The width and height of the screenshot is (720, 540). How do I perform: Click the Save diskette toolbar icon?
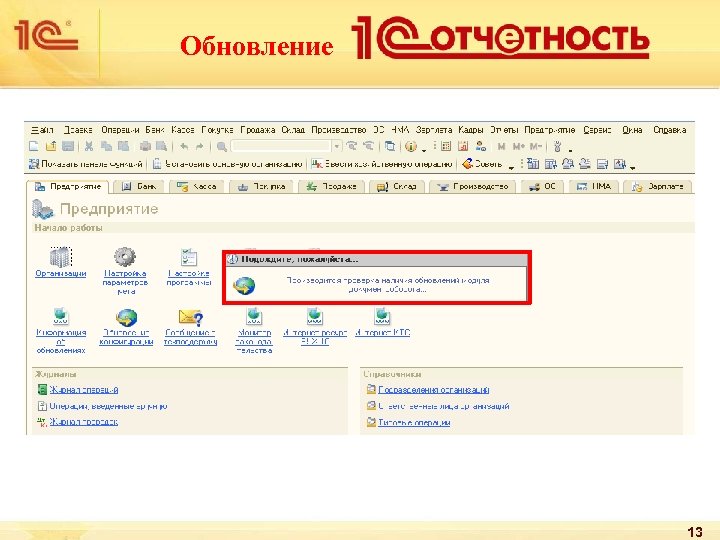point(68,146)
